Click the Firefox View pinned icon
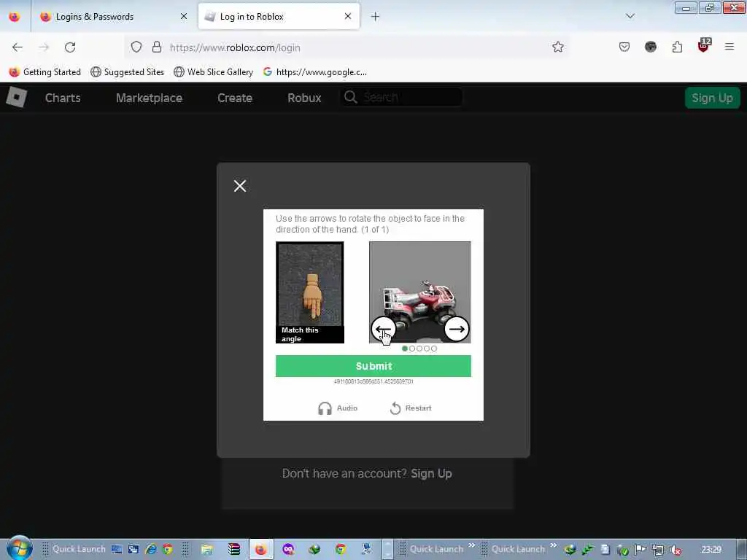Image resolution: width=747 pixels, height=560 pixels. tap(15, 17)
